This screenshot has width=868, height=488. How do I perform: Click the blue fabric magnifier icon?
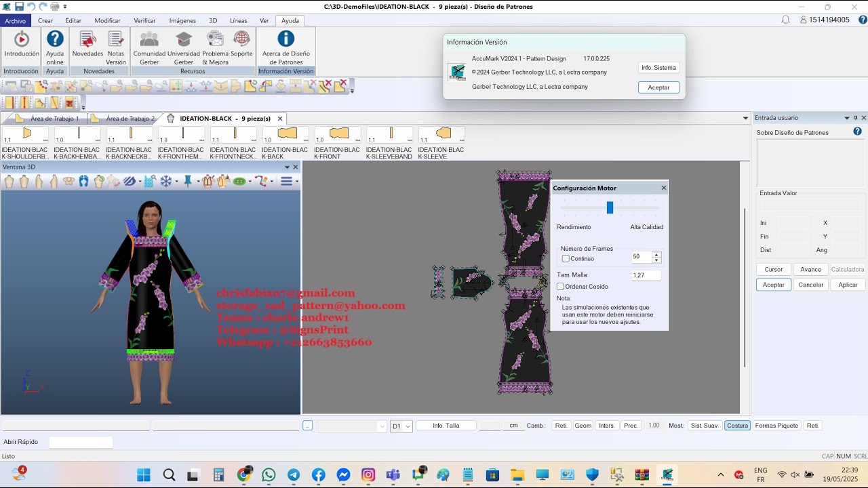point(151,182)
